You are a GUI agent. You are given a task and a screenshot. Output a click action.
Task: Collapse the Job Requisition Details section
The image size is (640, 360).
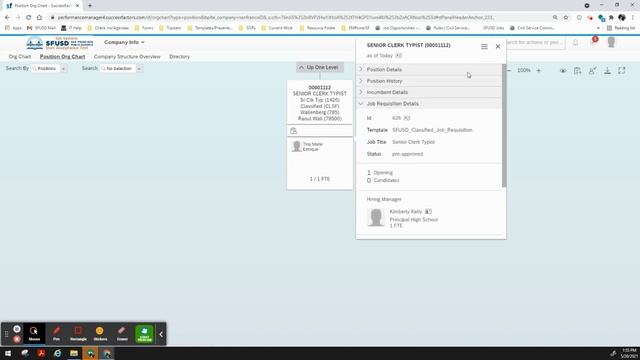coord(430,104)
